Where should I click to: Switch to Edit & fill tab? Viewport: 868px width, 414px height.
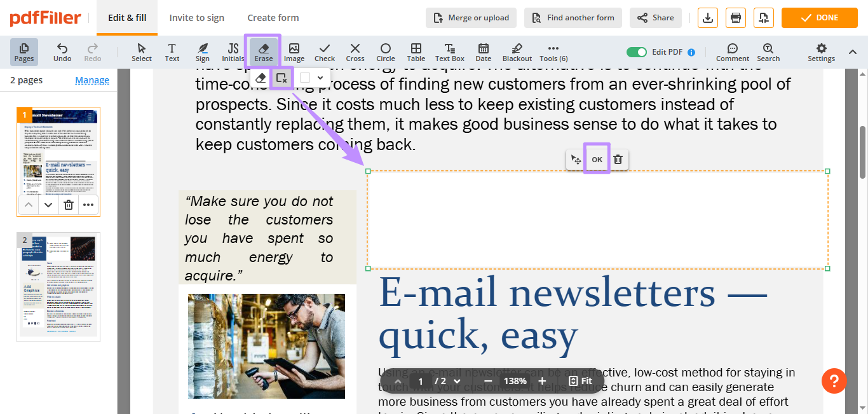[127, 18]
